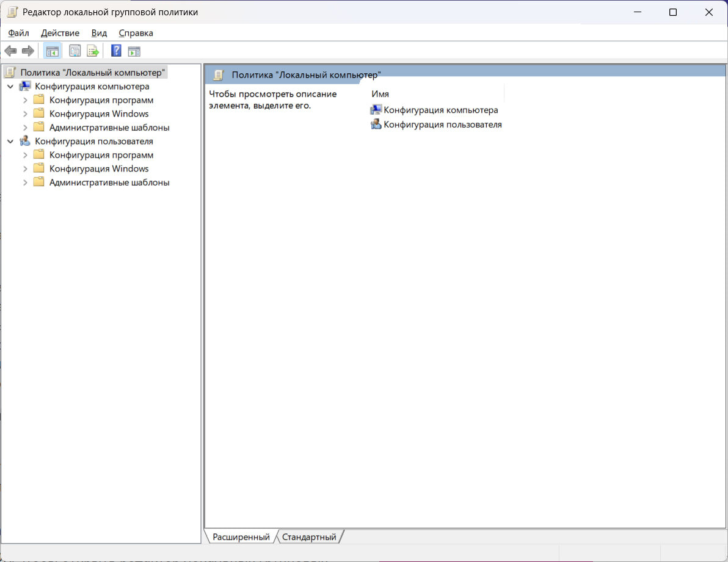
Task: Collapse the Конфигурация компьютера tree node
Action: click(x=10, y=87)
